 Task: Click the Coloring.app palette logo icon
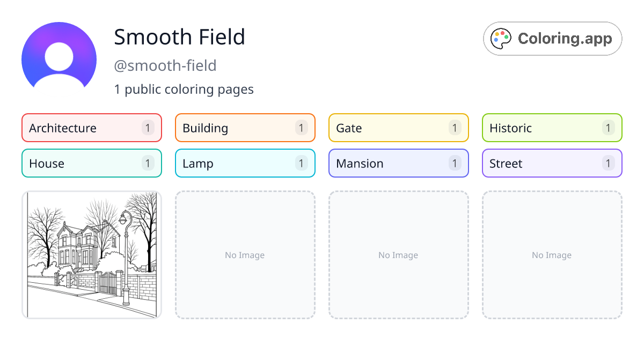point(501,38)
